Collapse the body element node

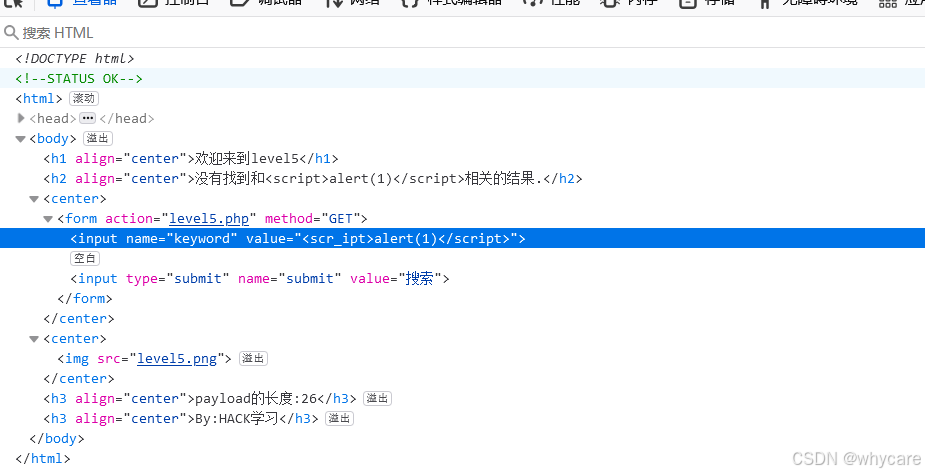pos(21,139)
